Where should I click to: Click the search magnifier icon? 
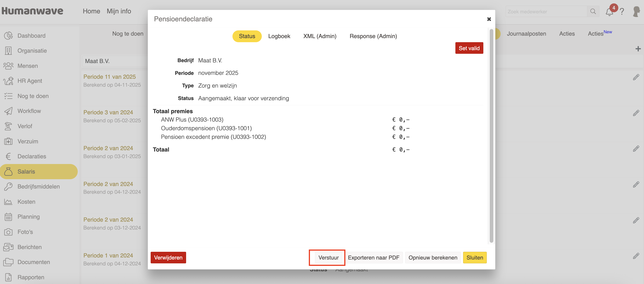point(593,12)
